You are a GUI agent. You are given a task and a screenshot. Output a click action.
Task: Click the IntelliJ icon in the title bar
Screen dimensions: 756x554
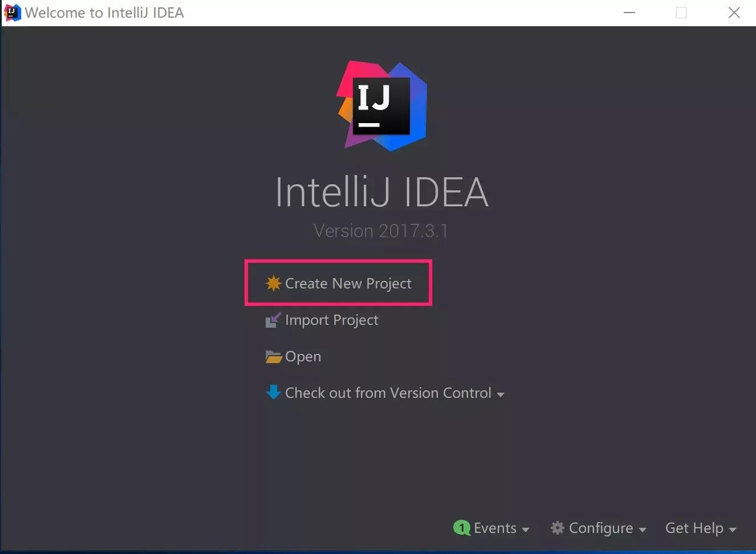(x=12, y=13)
